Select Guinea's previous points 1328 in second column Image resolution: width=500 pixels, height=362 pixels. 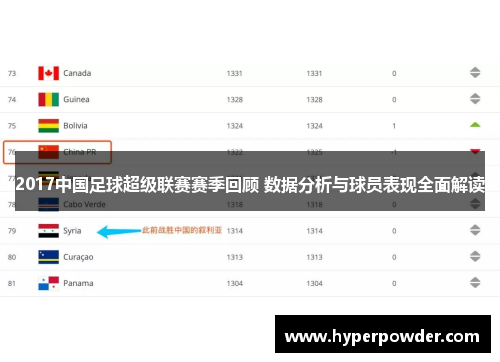pyautogui.click(x=314, y=100)
